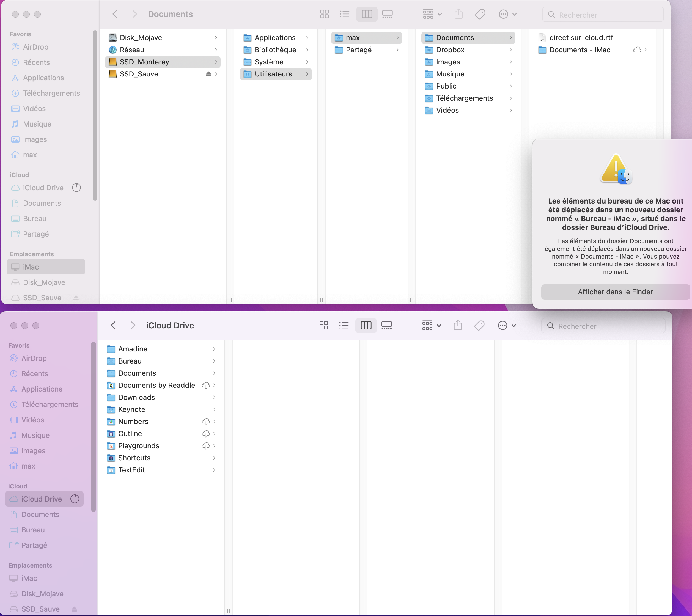Select gallery view in top Documents window
The image size is (692, 616).
pyautogui.click(x=387, y=14)
